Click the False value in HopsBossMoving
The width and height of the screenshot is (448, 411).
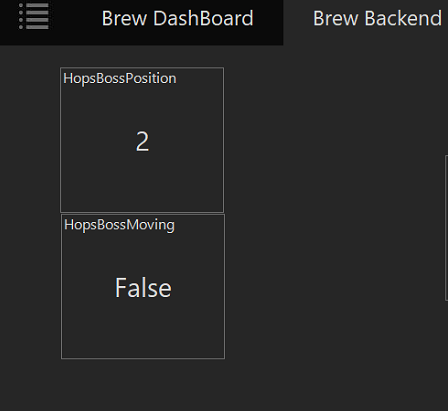point(143,288)
